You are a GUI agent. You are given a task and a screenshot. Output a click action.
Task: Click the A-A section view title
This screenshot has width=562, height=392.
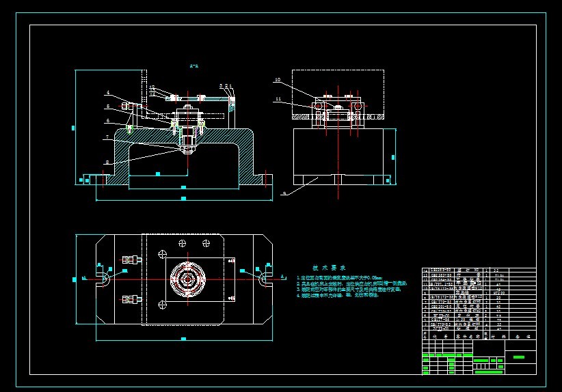point(194,66)
